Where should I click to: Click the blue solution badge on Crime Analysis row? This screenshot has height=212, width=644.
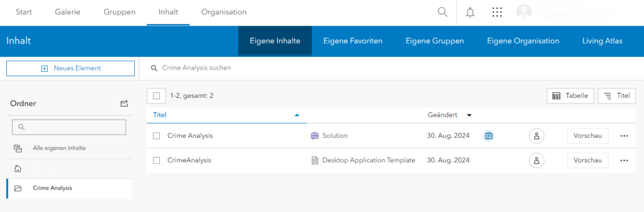(x=488, y=136)
